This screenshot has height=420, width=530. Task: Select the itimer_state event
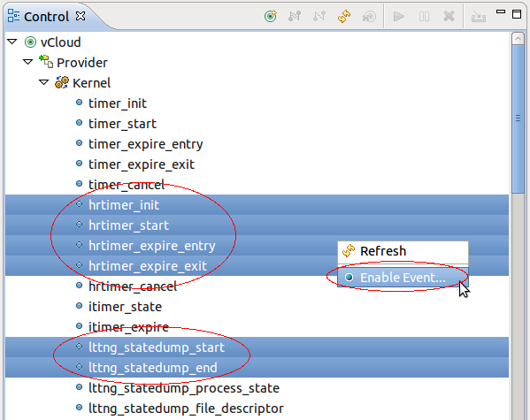coord(125,307)
